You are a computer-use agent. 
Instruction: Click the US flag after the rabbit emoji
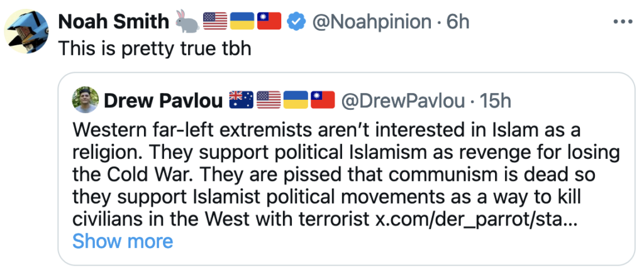(x=214, y=21)
